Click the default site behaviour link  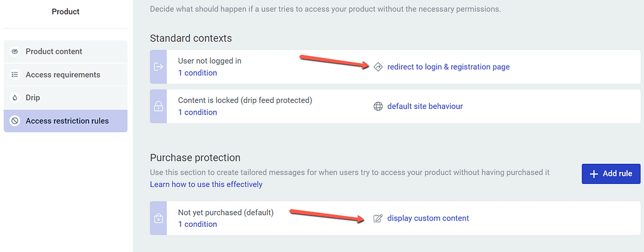[425, 106]
